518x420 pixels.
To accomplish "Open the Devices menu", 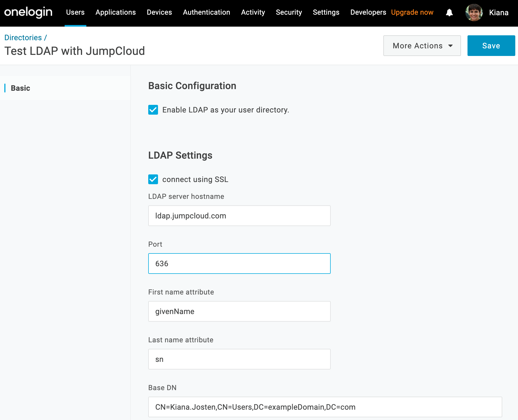I will [159, 12].
